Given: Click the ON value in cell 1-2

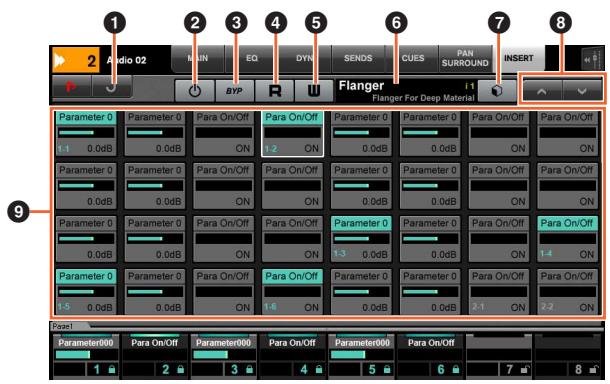Looking at the screenshot, I should click(311, 149).
